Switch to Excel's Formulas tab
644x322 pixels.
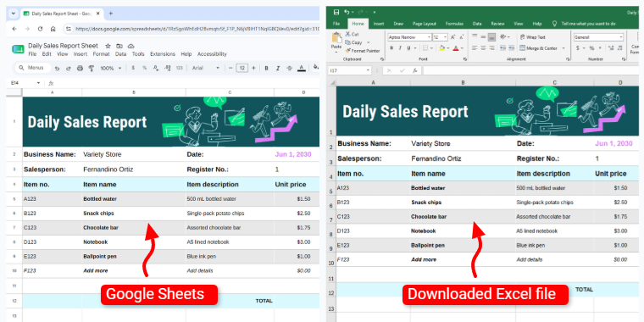coord(454,24)
